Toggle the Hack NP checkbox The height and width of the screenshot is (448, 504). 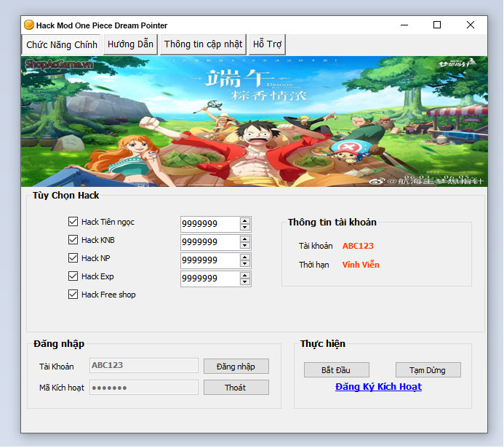(73, 257)
